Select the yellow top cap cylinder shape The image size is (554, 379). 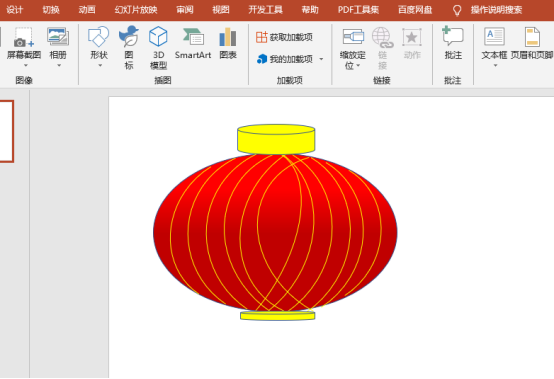pyautogui.click(x=276, y=139)
